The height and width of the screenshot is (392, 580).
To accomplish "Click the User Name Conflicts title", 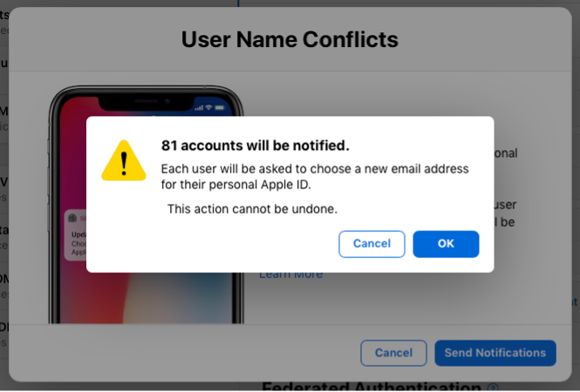I will point(290,39).
